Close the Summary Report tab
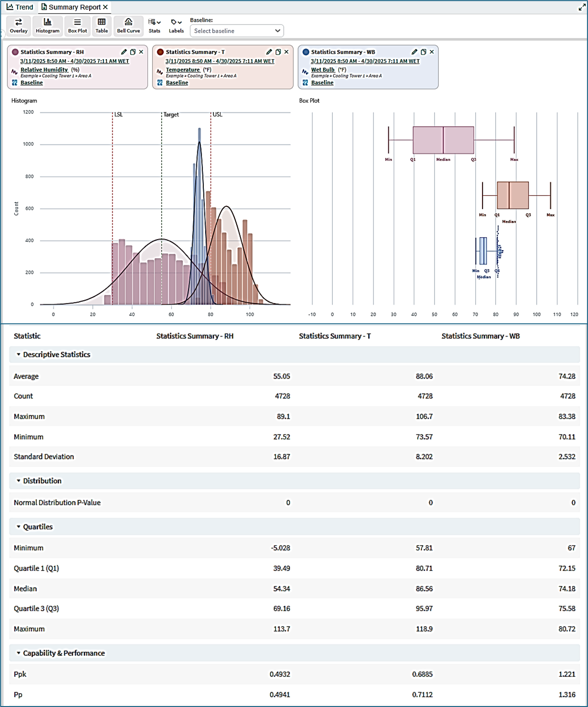Image resolution: width=588 pixels, height=707 pixels. point(105,7)
